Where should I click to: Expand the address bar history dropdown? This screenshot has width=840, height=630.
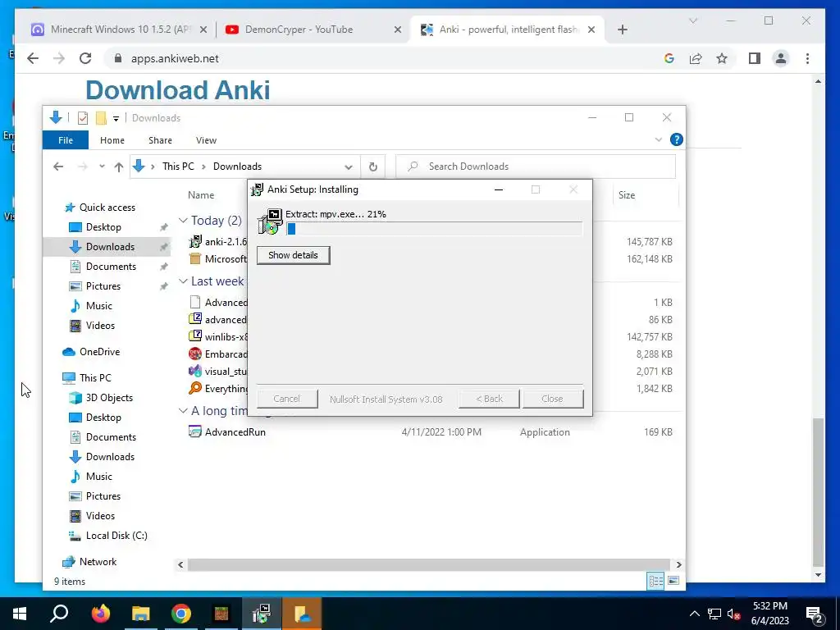[x=349, y=167]
